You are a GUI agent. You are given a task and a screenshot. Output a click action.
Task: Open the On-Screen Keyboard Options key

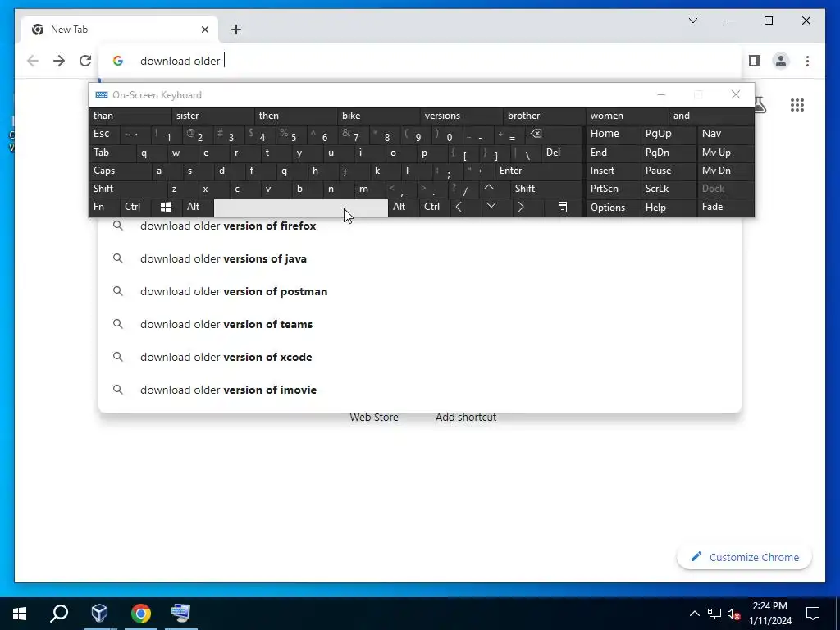(x=613, y=208)
